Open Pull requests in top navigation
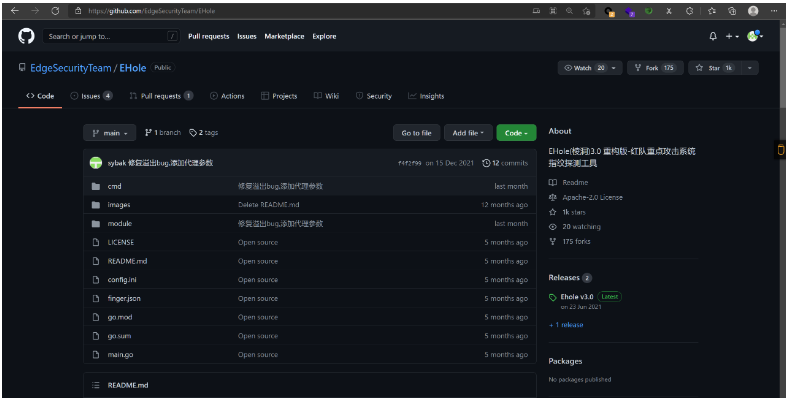 click(x=209, y=36)
